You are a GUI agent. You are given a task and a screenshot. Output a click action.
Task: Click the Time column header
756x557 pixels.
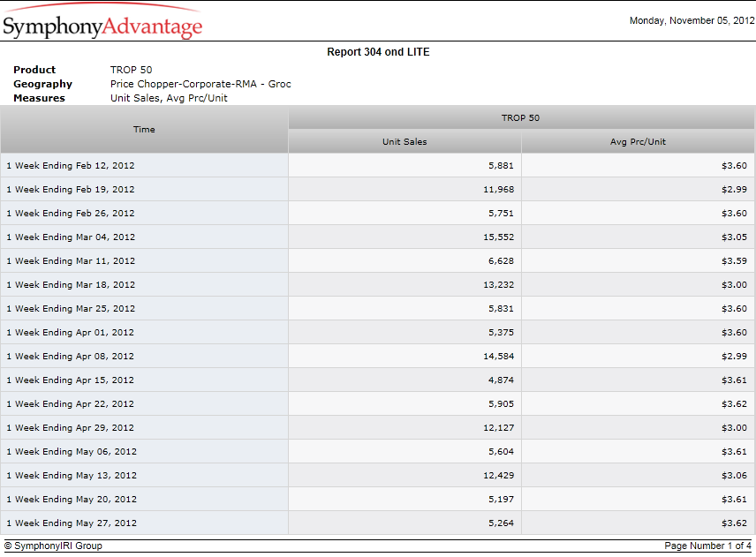(x=144, y=130)
